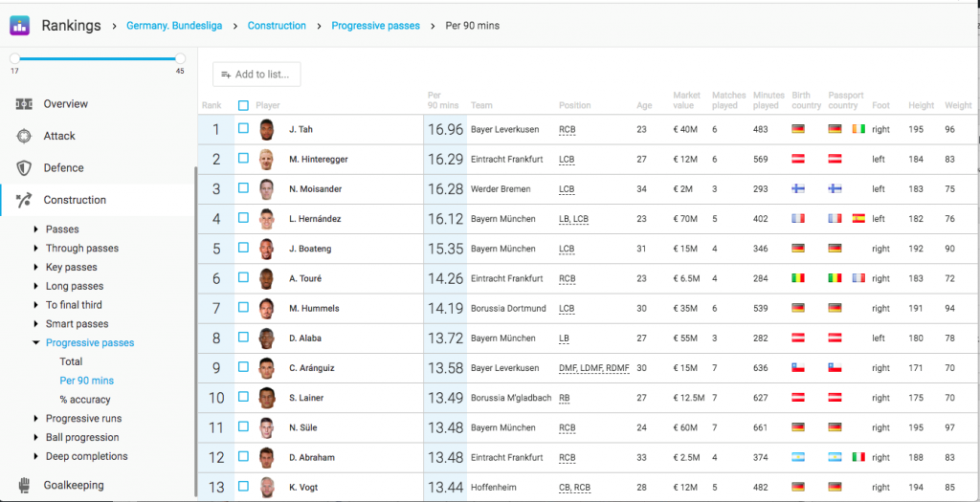Check the box for M. Hinteregger
980x502 pixels.
point(243,158)
